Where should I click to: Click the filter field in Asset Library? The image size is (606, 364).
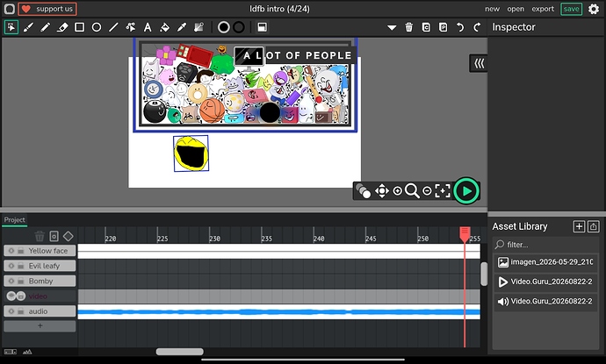546,245
